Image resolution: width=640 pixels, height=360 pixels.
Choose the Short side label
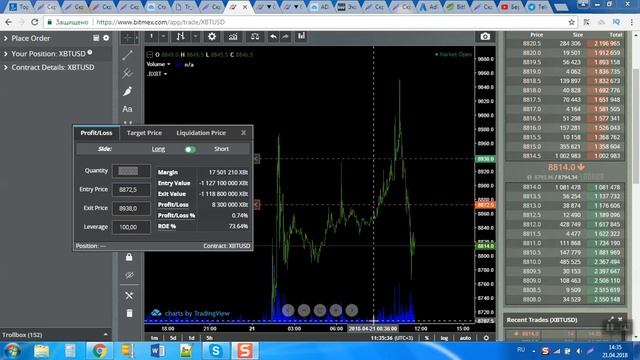(221, 149)
